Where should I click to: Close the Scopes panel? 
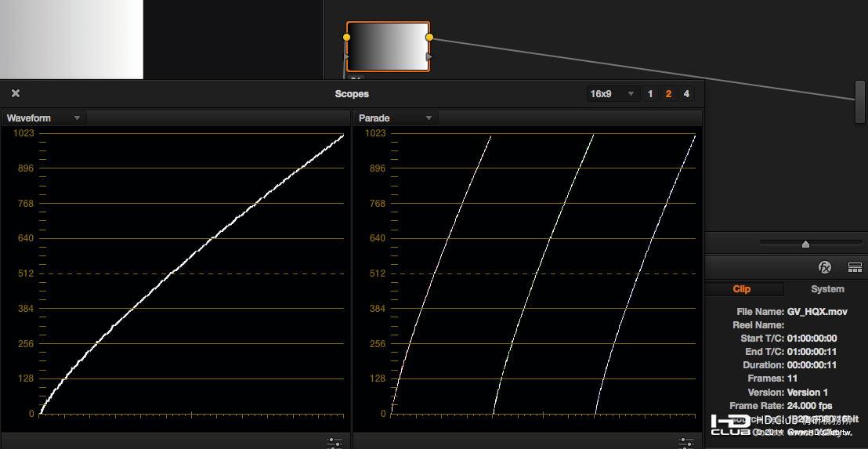pyautogui.click(x=16, y=93)
